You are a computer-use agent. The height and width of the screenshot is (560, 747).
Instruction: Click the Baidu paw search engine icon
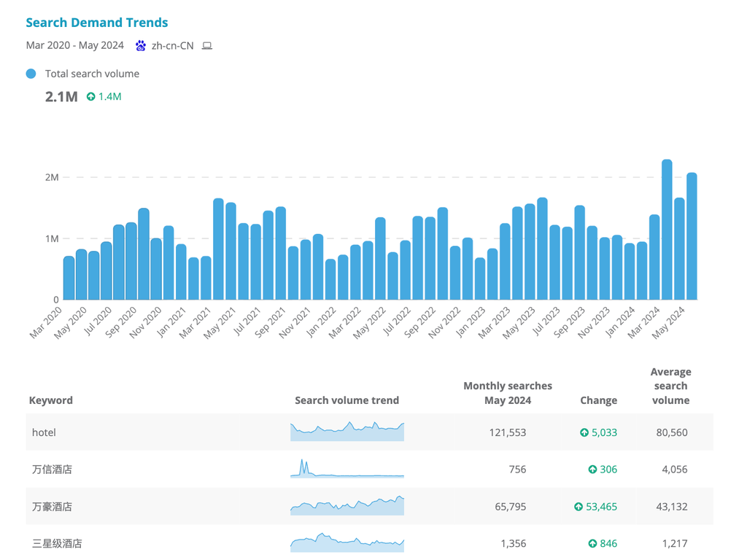coord(141,46)
